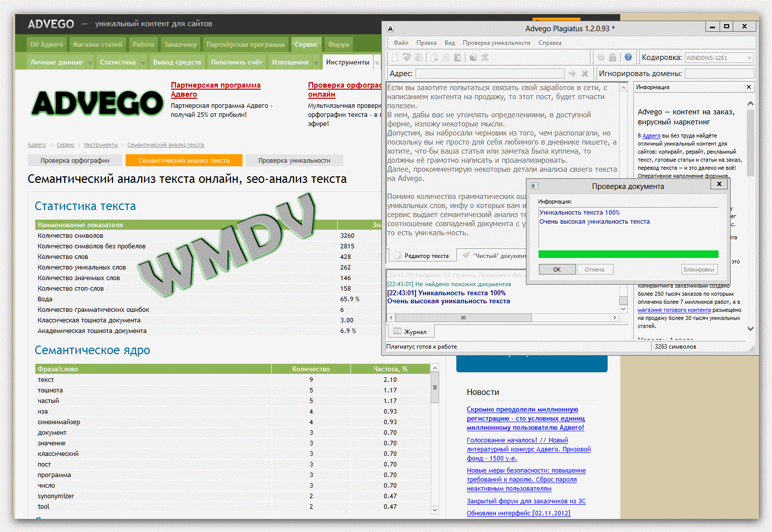Click the Адвего breadcrumb link
The image size is (772, 532).
tap(37, 145)
